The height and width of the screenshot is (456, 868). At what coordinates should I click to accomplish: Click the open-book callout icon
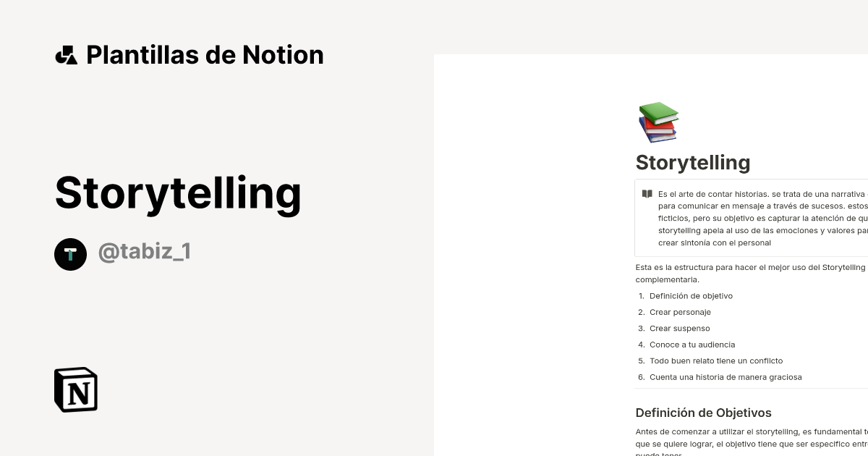click(647, 194)
